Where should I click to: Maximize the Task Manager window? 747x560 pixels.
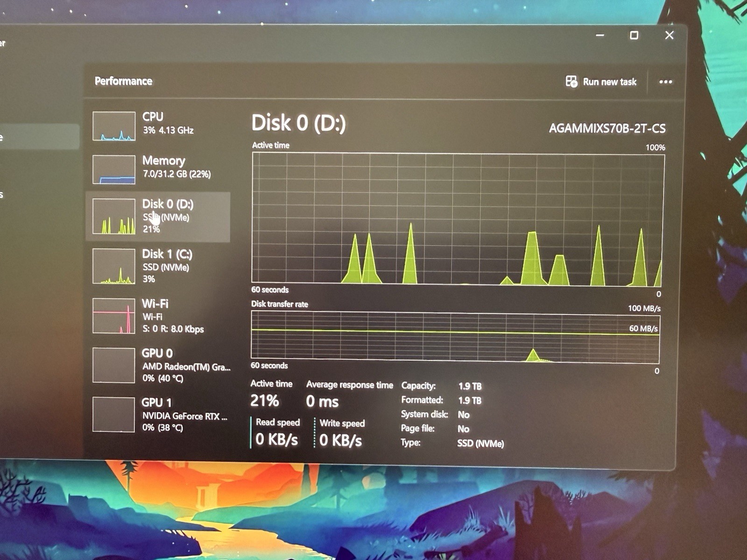tap(634, 35)
